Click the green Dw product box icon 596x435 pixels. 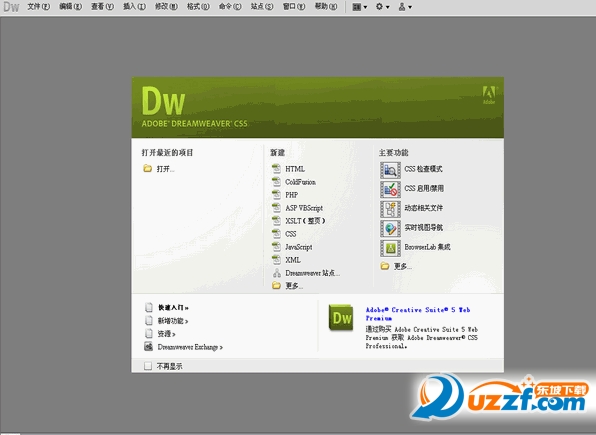341,318
